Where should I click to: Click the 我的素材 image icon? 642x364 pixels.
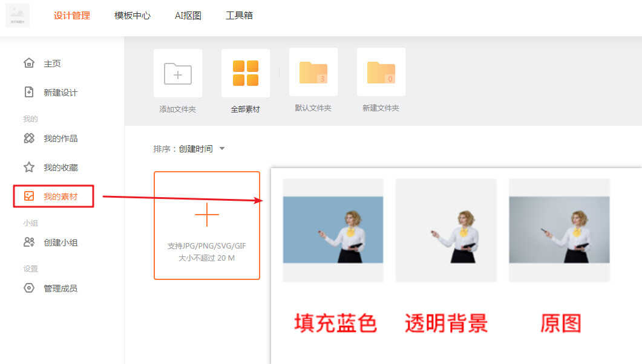[x=29, y=196]
